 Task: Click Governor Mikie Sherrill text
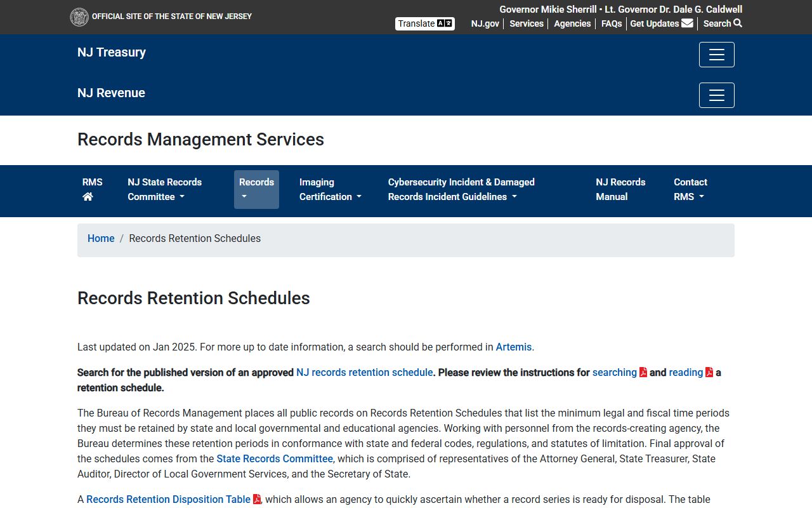point(548,10)
